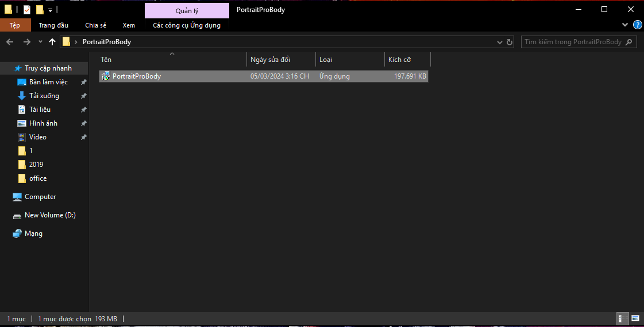Click the pin icon beside Hình ảnh
This screenshot has height=327, width=644.
pos(83,123)
